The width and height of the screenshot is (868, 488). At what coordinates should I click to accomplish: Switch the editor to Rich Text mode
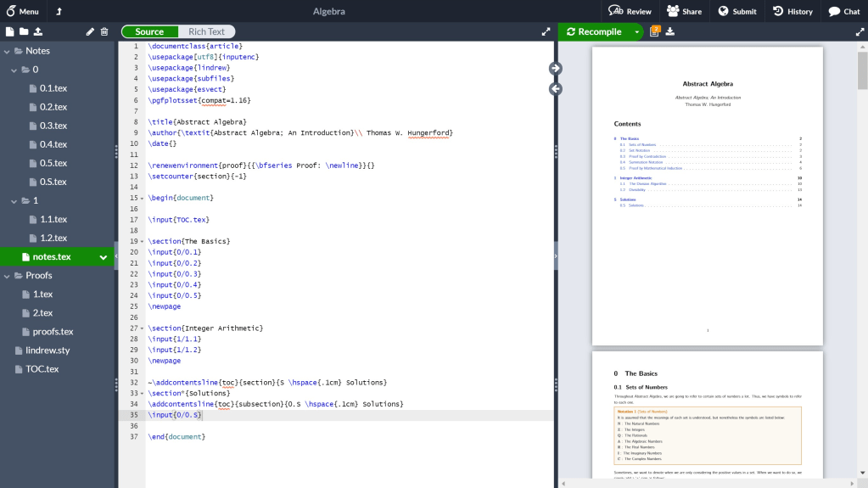pos(206,32)
